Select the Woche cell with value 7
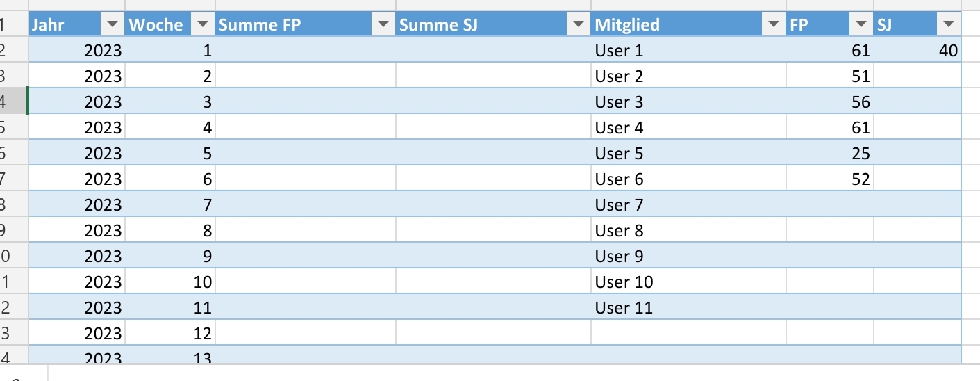This screenshot has height=381, width=980. tap(170, 204)
